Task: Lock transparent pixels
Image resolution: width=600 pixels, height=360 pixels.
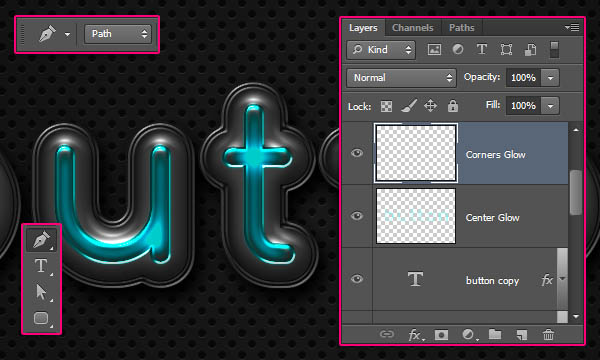Action: pos(386,106)
